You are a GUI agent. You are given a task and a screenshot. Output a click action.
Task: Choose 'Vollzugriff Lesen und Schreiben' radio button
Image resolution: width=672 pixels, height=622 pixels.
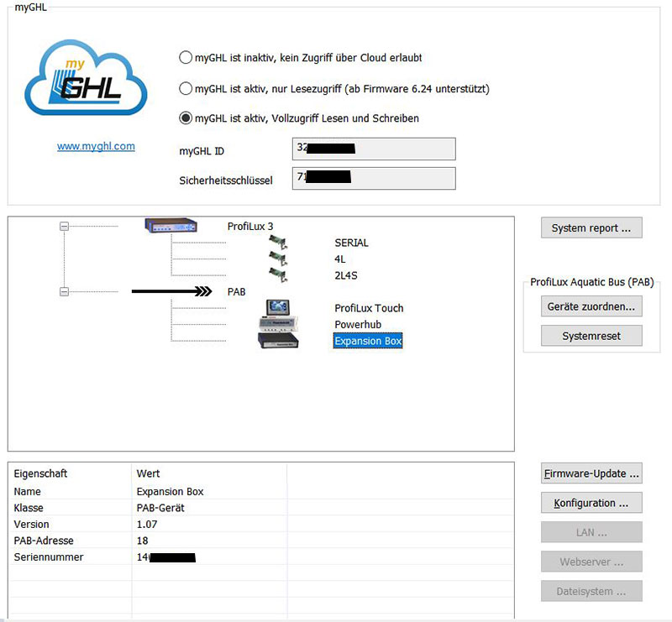pos(186,118)
